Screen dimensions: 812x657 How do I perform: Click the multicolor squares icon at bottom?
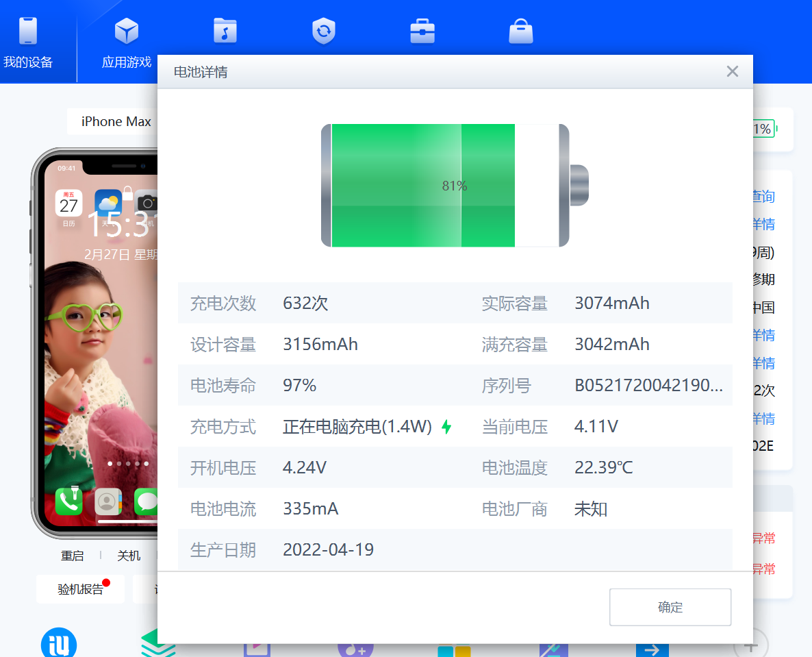[454, 651]
